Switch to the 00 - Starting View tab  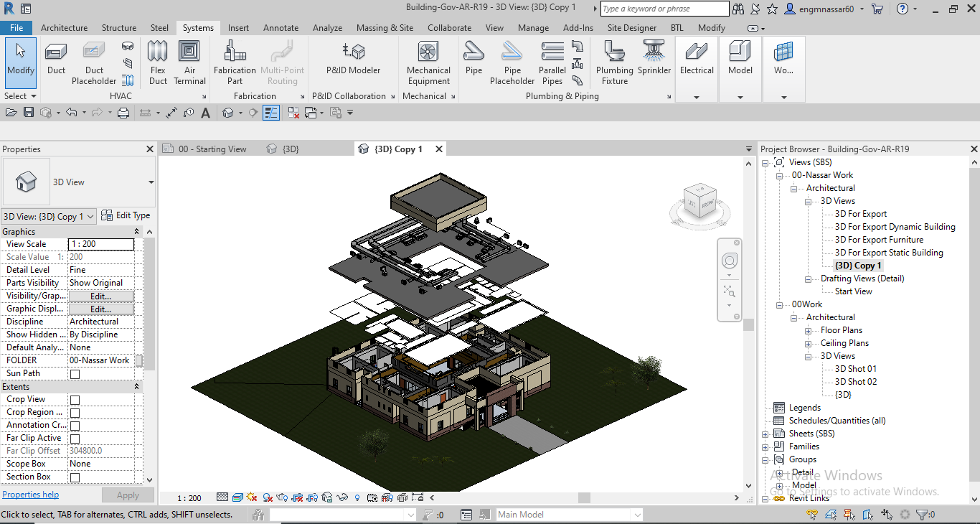click(x=211, y=148)
